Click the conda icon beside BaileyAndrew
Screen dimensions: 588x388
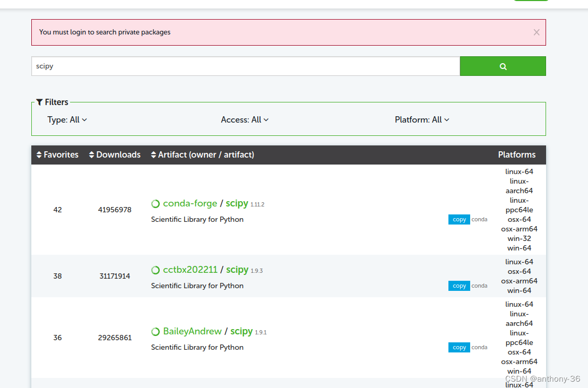click(x=155, y=332)
